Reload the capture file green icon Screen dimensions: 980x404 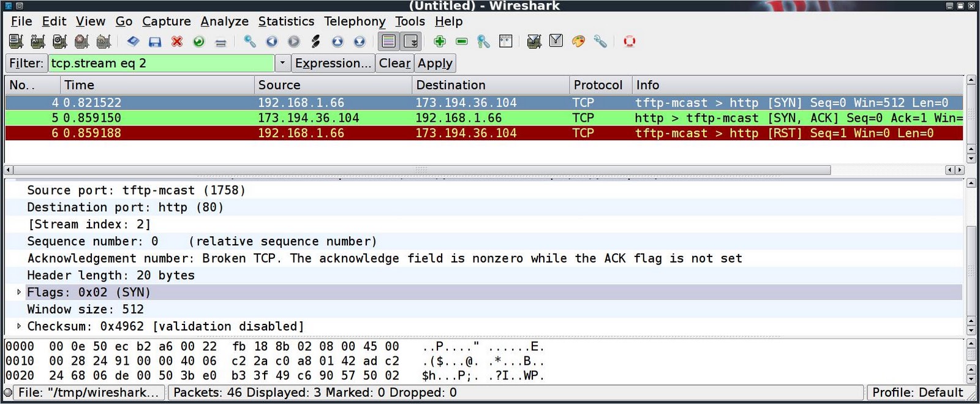(x=199, y=42)
